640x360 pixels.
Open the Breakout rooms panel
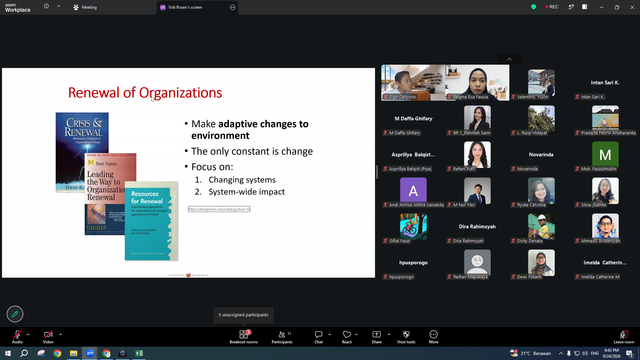pyautogui.click(x=243, y=337)
